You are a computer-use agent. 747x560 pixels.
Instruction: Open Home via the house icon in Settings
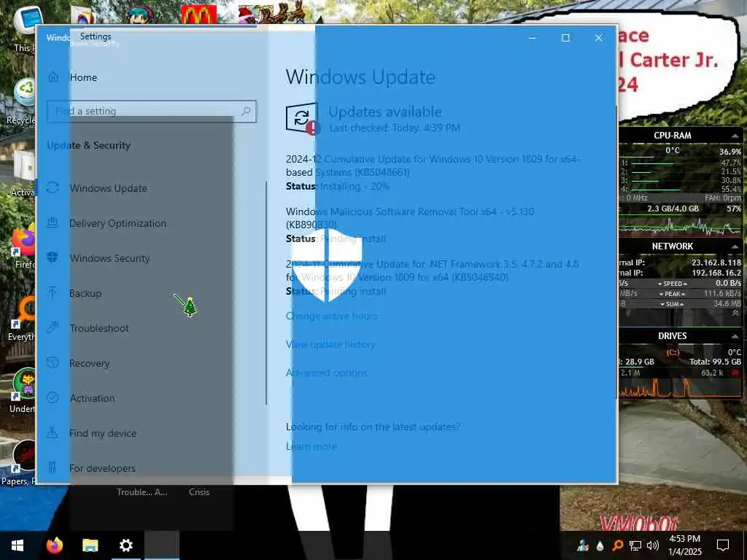coord(53,77)
